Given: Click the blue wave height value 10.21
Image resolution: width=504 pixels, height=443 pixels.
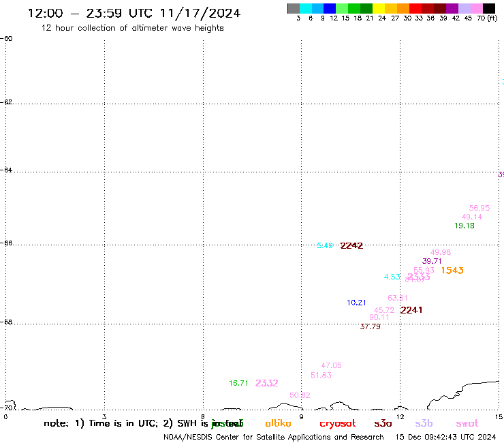Looking at the screenshot, I should click(356, 303).
